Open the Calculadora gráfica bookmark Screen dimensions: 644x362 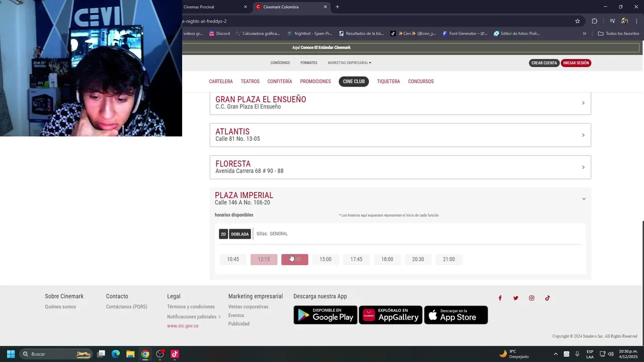coord(257,34)
